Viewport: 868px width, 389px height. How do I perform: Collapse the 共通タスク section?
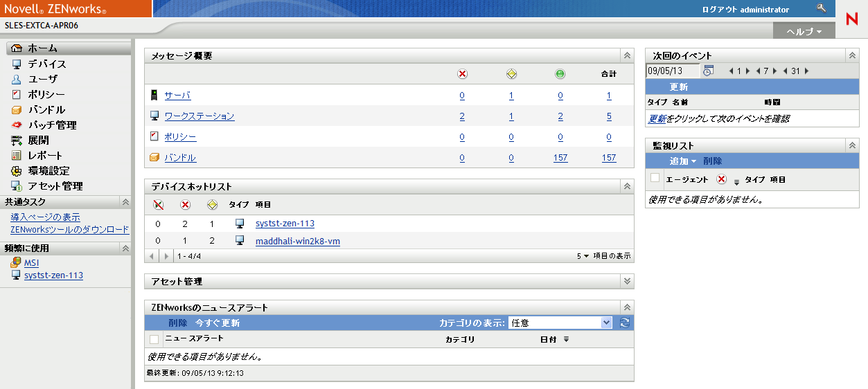point(125,202)
